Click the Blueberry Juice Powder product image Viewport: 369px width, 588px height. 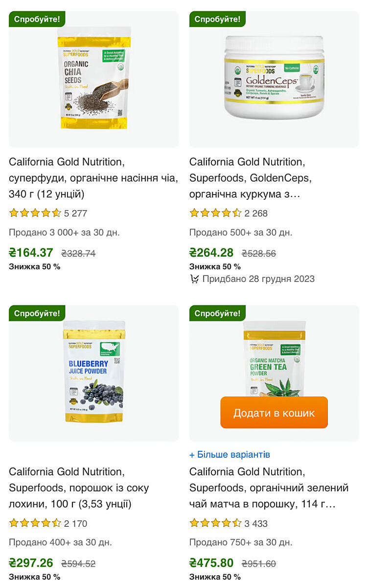tap(93, 372)
